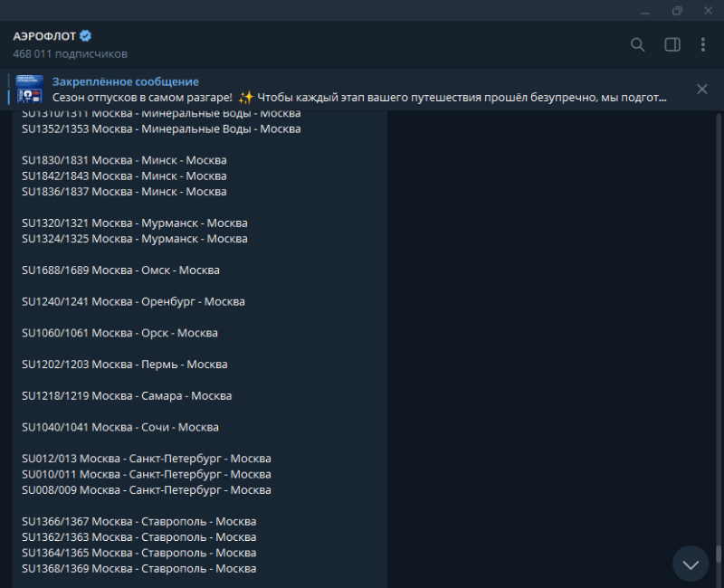Click line 'SU1368/1369 Москва - Ставрополь - Москва'
This screenshot has height=588, width=724.
click(x=139, y=568)
